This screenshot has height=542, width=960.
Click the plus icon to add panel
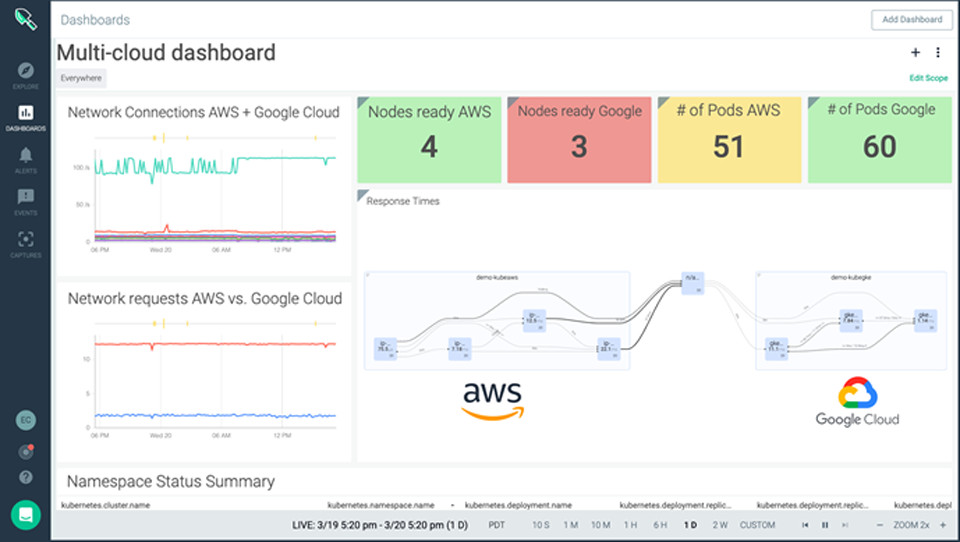click(x=915, y=53)
